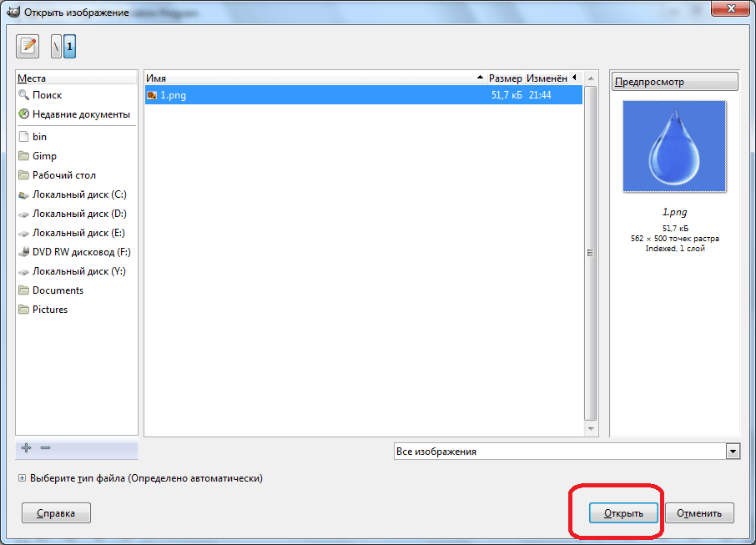Select the Desktop (Рабочий стол) folder
756x545 pixels.
(63, 175)
